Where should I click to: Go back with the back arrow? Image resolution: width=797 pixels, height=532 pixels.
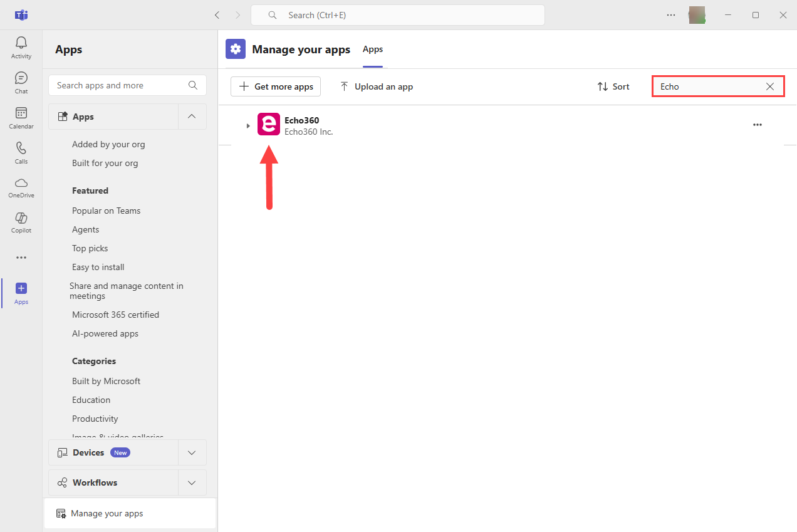point(217,15)
